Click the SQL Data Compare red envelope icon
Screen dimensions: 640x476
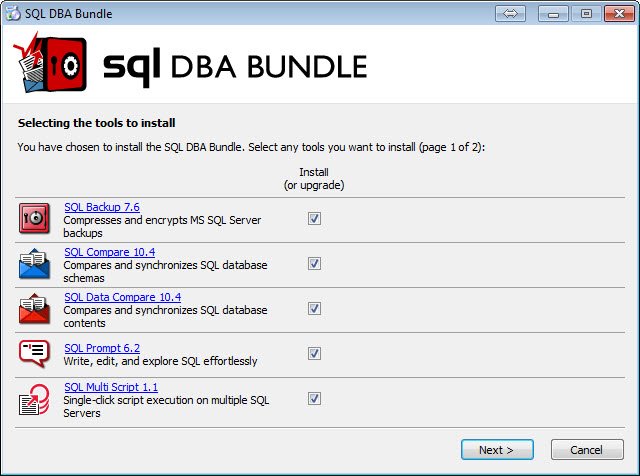(x=34, y=309)
